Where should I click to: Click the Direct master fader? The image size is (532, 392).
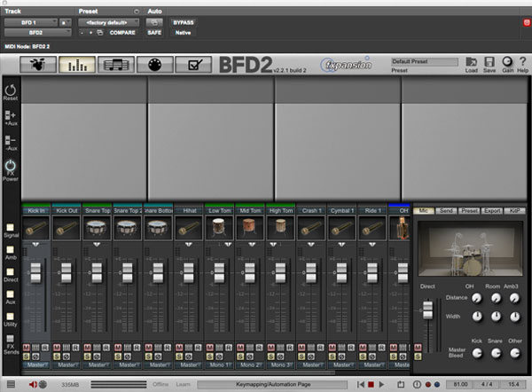428,310
